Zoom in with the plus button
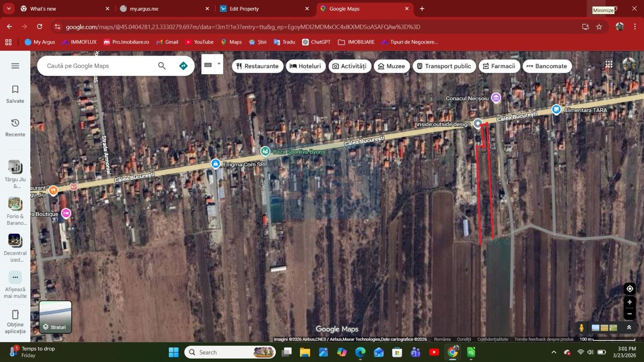Image resolution: width=644 pixels, height=362 pixels. click(630, 302)
